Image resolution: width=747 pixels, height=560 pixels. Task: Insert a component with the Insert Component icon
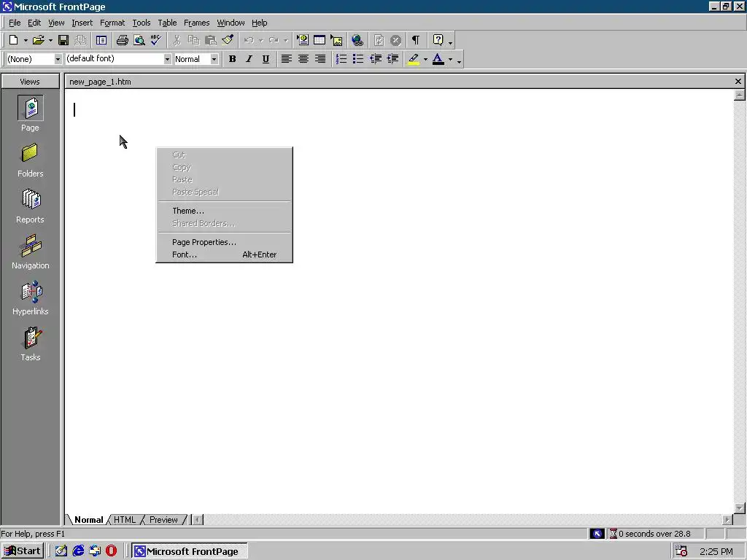303,41
